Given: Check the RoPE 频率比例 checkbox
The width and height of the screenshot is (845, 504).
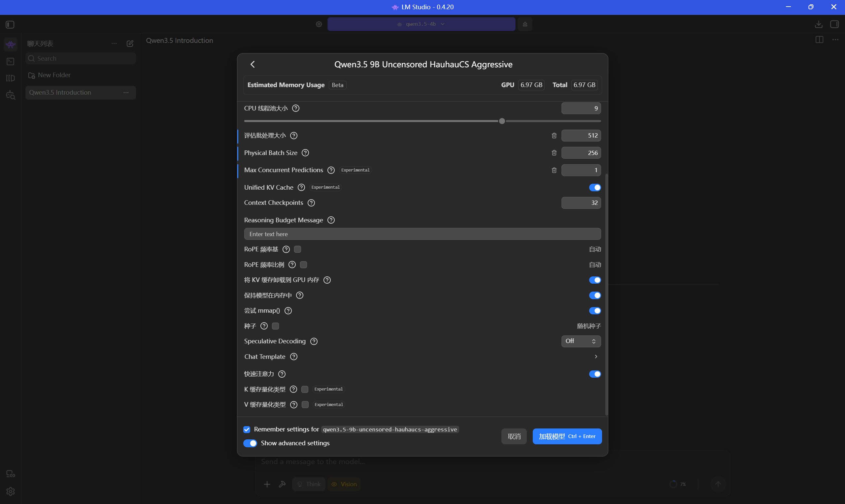Looking at the screenshot, I should 304,265.
